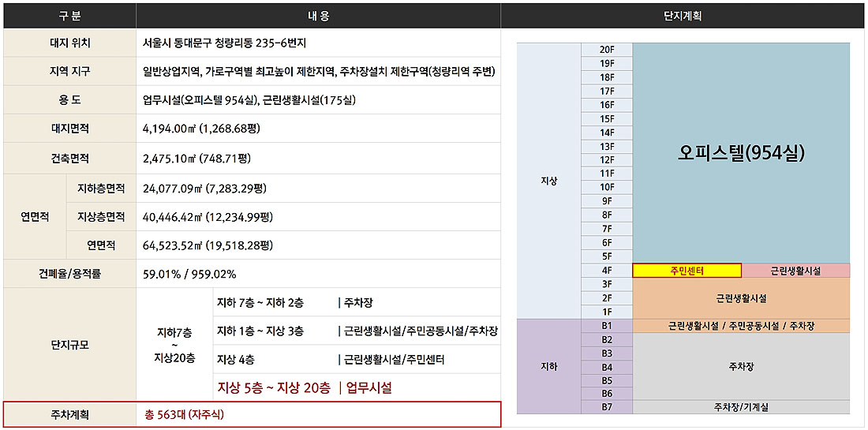The width and height of the screenshot is (868, 430).
Task: Click the value 59.01% / 959.02%
Action: (189, 273)
